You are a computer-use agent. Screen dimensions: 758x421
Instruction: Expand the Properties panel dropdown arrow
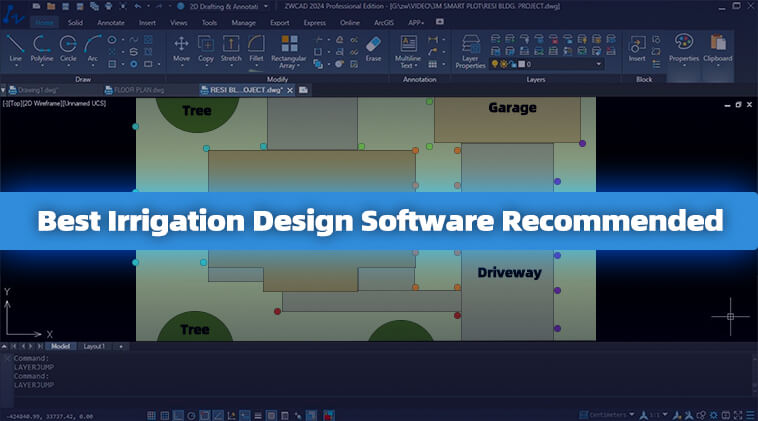[684, 65]
